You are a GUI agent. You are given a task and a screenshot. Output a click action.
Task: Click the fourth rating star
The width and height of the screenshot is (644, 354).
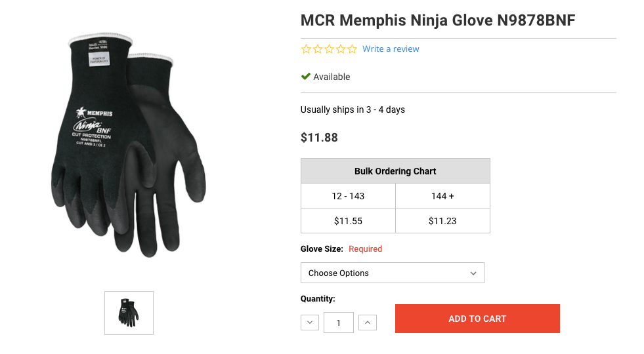pos(341,49)
